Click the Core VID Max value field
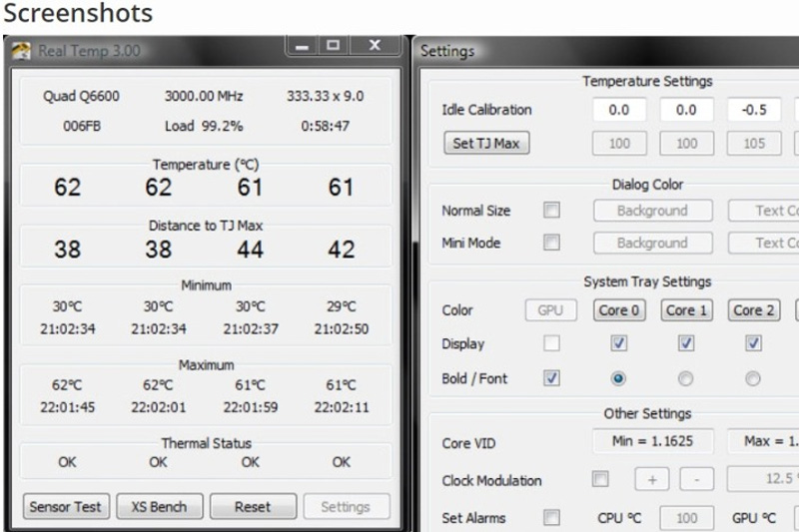Screen dimensions: 799x532 [763, 441]
